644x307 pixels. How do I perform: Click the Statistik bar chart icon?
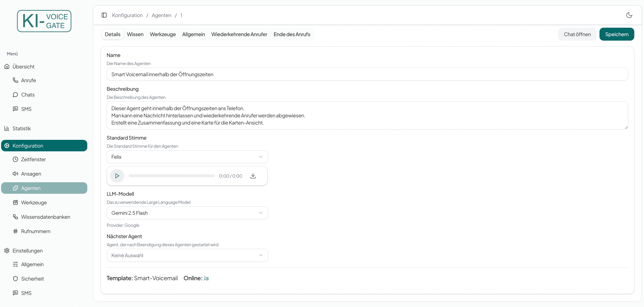pos(7,128)
